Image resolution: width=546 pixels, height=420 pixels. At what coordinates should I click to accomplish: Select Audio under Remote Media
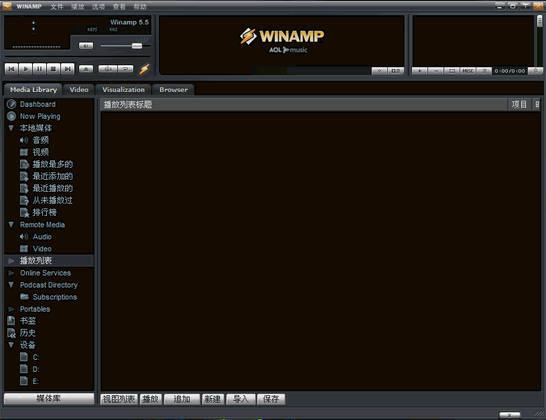click(x=42, y=237)
